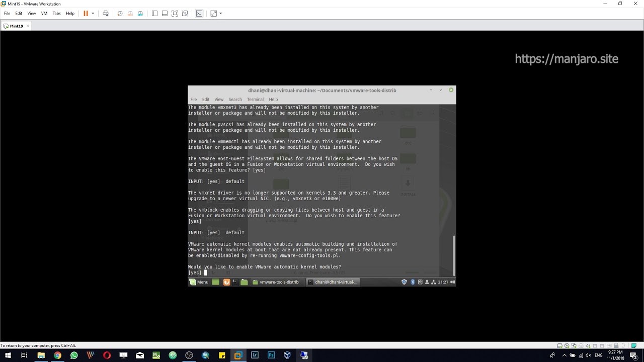Open the terminal's Terminal menu
The image size is (644, 362).
pyautogui.click(x=255, y=100)
